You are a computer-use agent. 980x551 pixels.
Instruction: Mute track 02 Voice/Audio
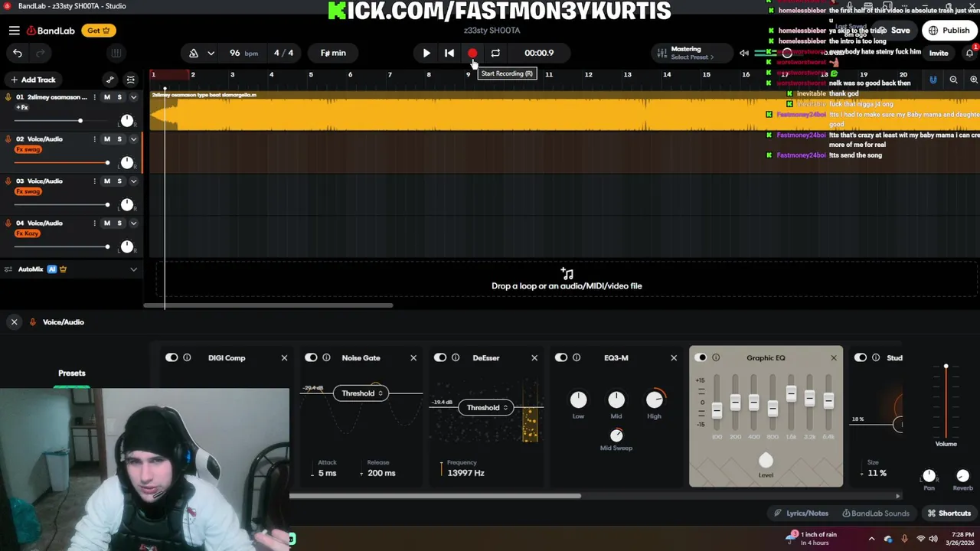tap(107, 139)
